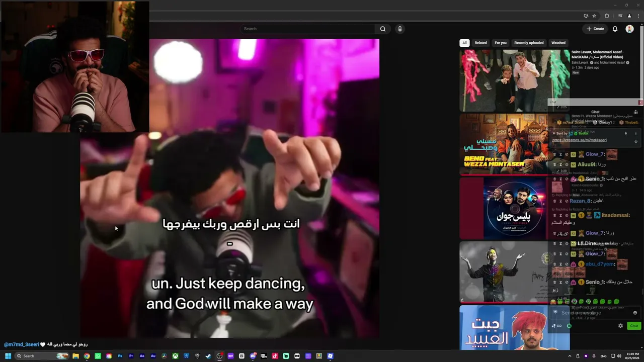Viewport: 644px width, 362px height.
Task: Select the For you filter chip
Action: pos(500,43)
